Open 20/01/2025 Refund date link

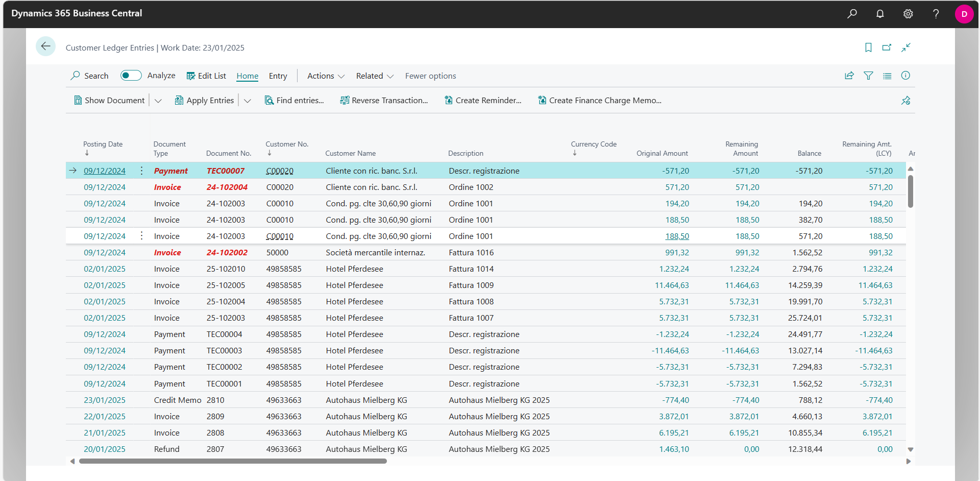click(x=105, y=449)
